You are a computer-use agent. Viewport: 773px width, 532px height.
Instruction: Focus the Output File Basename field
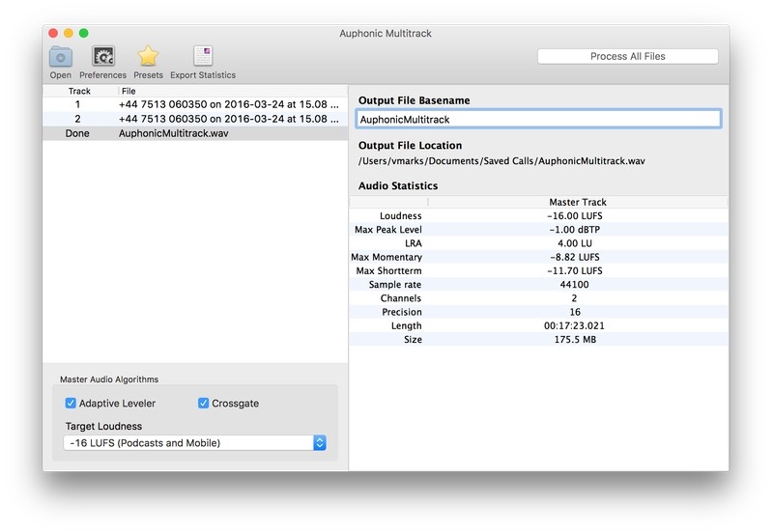(x=538, y=119)
